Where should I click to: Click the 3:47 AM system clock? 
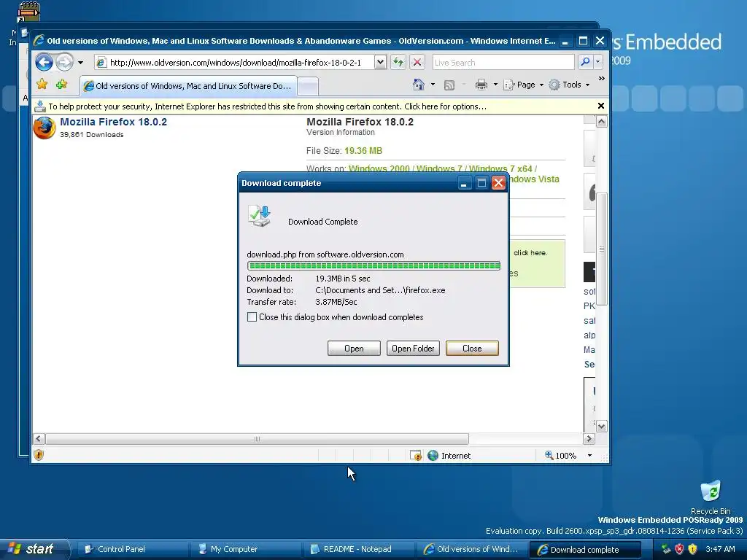coord(720,549)
